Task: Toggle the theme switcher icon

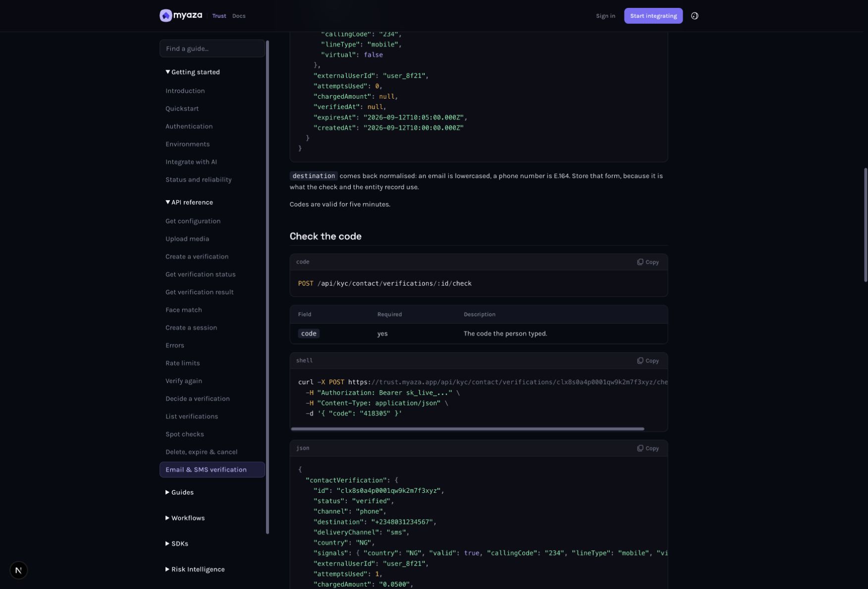Action: click(695, 16)
